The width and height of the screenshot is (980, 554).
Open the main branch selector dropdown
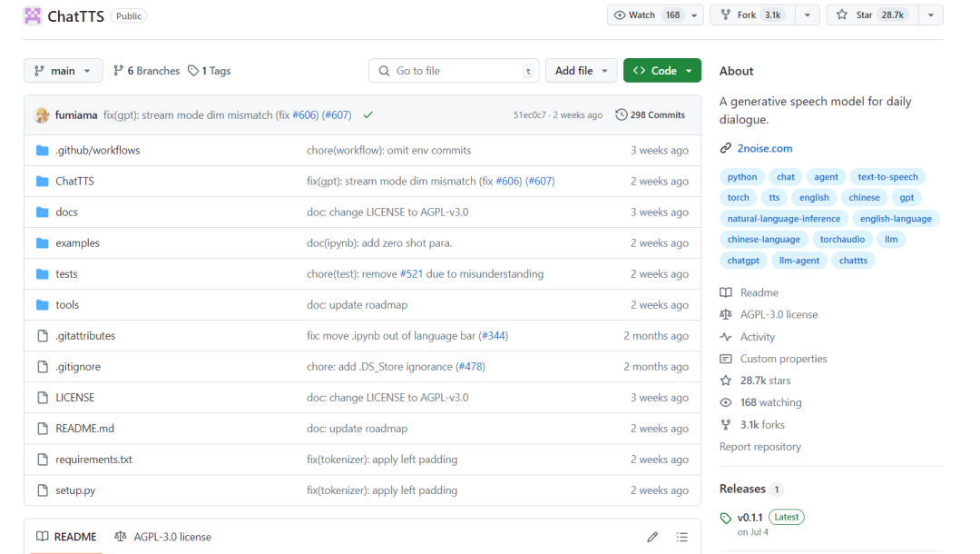pyautogui.click(x=63, y=71)
